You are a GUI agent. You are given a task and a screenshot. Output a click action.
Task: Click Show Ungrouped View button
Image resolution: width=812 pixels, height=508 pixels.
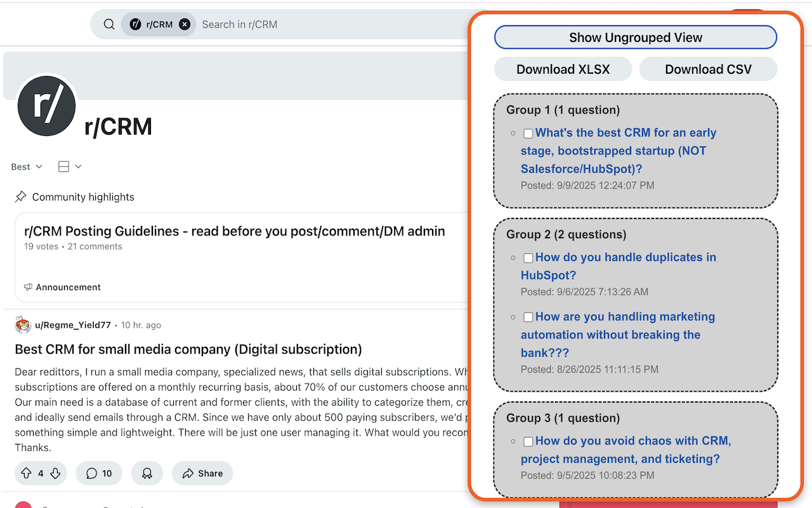[x=635, y=37]
